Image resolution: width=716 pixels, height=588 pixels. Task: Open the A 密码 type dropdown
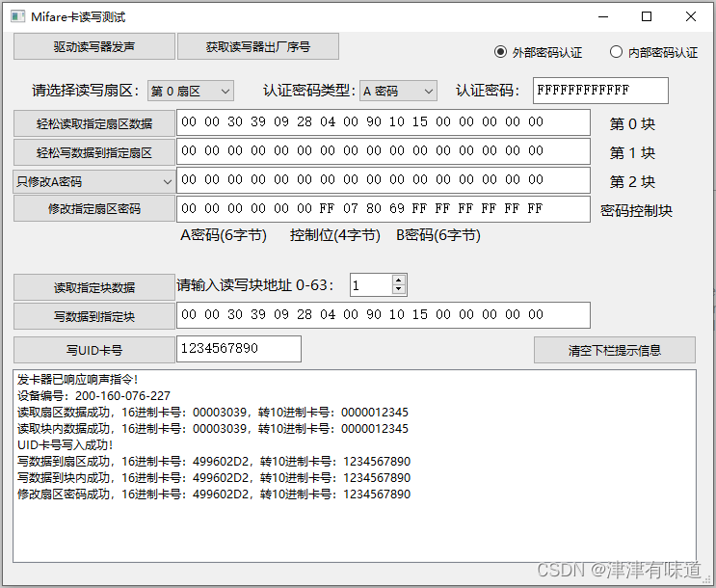(x=398, y=91)
